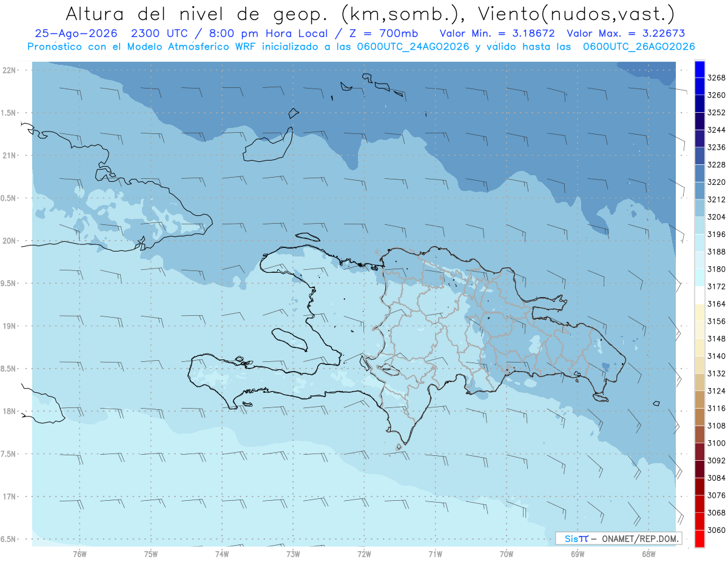Click 'Valor Min. = 3.18672' text
The height and width of the screenshot is (562, 728).
tap(499, 34)
